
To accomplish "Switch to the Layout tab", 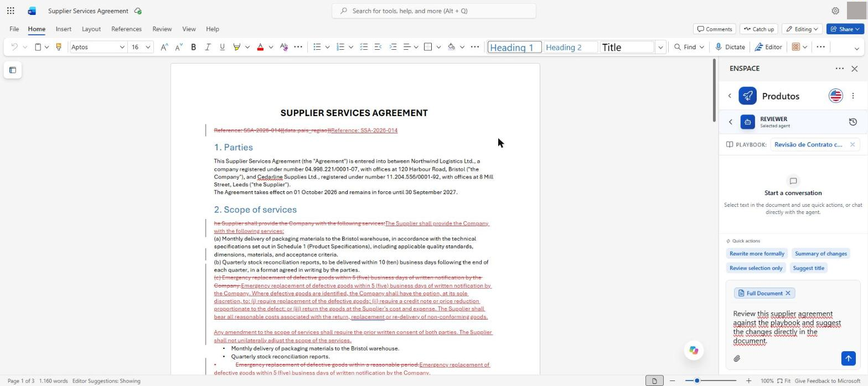I will click(91, 29).
